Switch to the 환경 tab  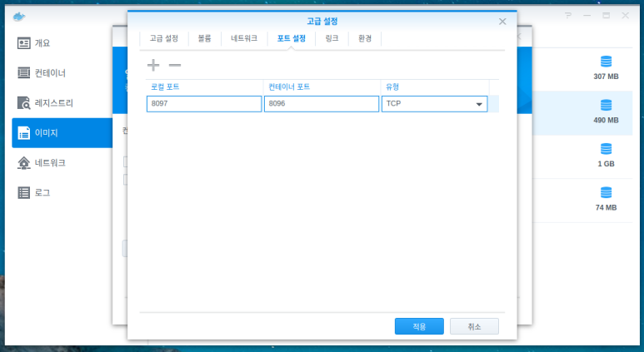pyautogui.click(x=365, y=38)
